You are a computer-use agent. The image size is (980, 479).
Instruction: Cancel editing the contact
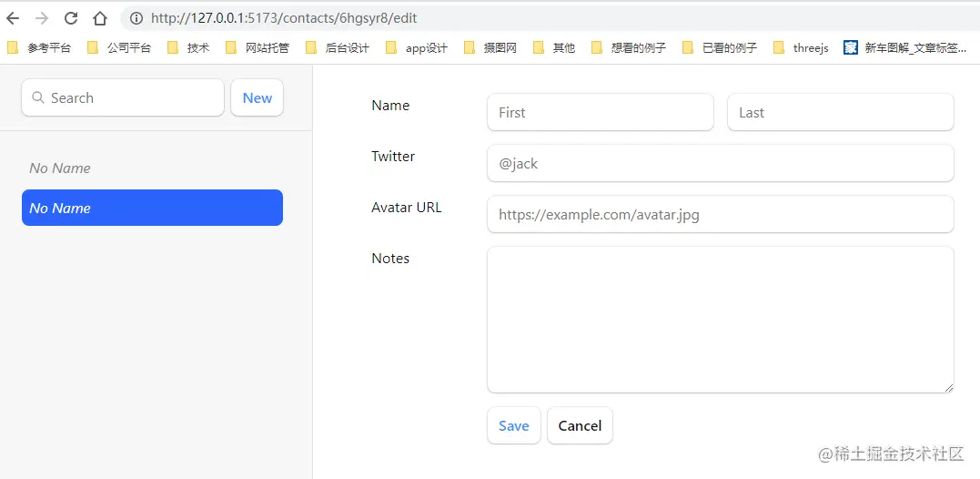click(580, 426)
